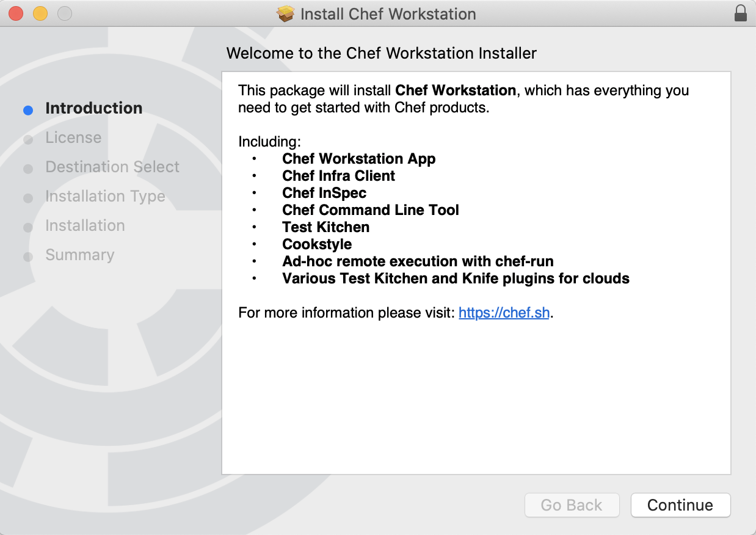
Task: Click the Installation Type step indicator
Action: point(28,197)
